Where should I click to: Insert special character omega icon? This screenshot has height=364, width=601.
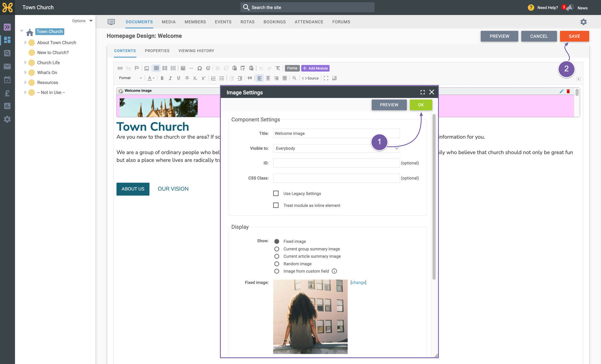[x=200, y=68]
